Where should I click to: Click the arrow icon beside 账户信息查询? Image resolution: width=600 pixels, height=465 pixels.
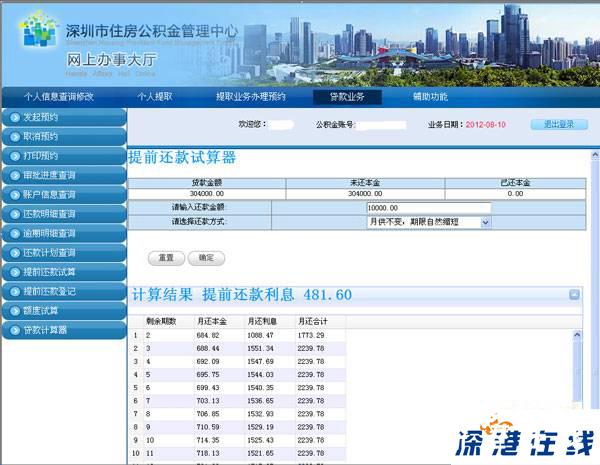click(x=13, y=194)
